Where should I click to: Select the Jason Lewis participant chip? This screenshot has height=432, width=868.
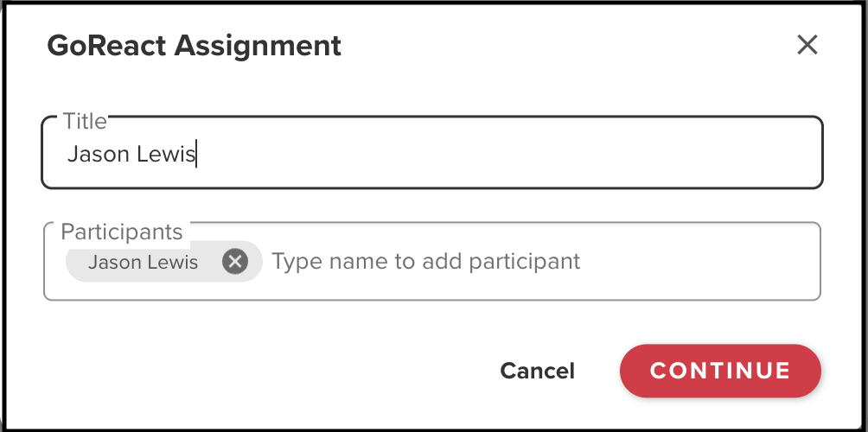[x=143, y=262]
